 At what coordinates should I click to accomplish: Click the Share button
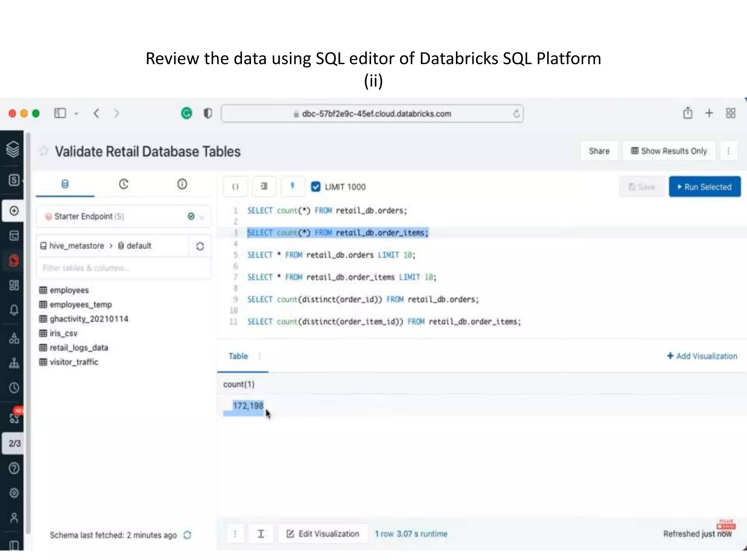pos(599,151)
